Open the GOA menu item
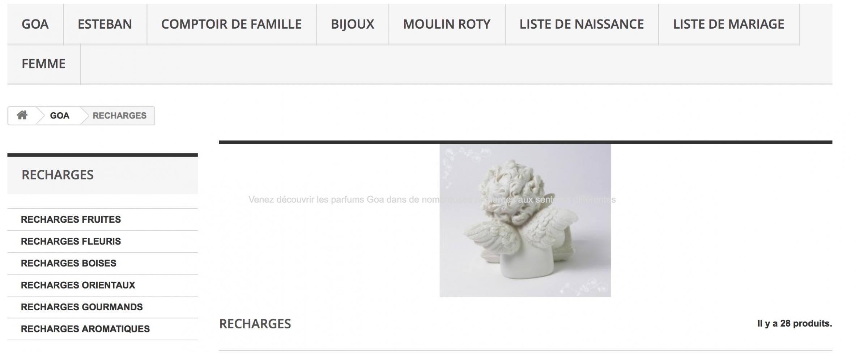This screenshot has width=868, height=353. pyautogui.click(x=35, y=24)
